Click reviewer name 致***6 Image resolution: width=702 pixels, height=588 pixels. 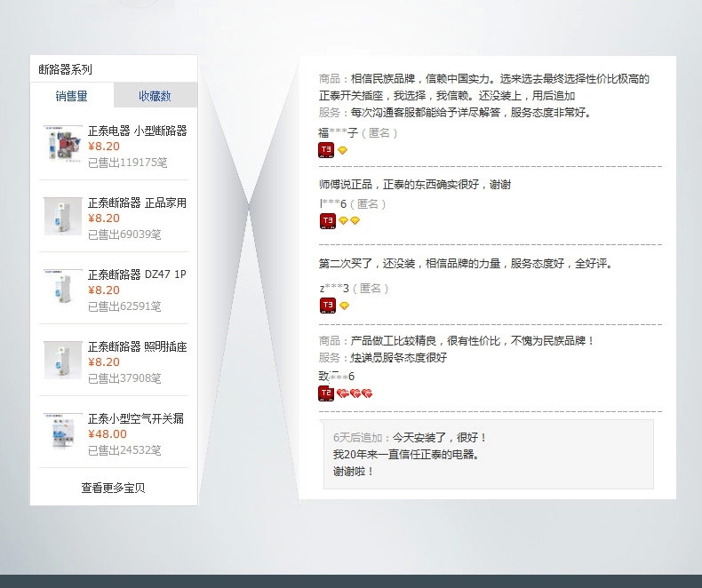click(x=337, y=377)
